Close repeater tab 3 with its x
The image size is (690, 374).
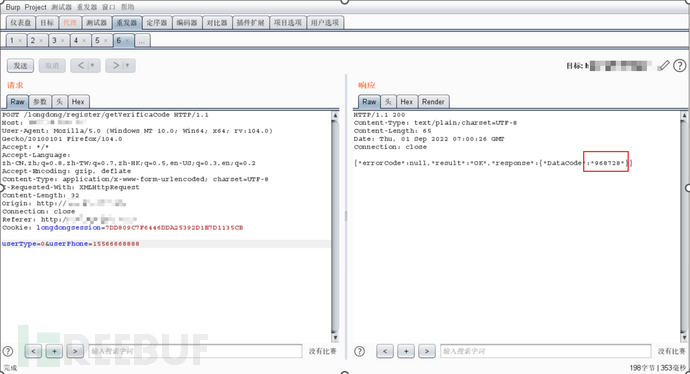click(62, 40)
